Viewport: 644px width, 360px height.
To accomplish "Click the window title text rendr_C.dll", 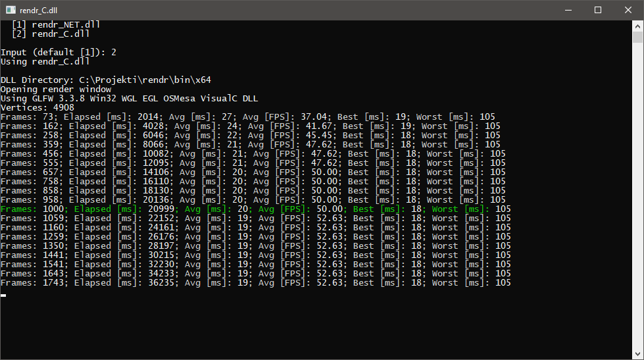I will coord(39,11).
